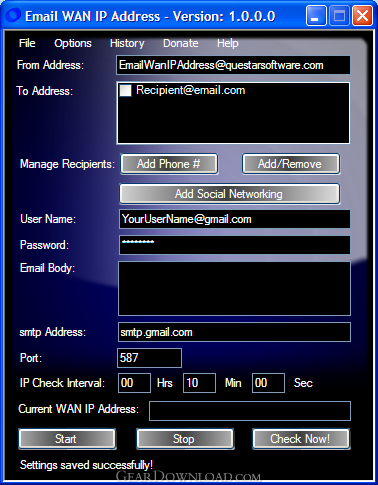Click Add Social Networking button

(230, 194)
